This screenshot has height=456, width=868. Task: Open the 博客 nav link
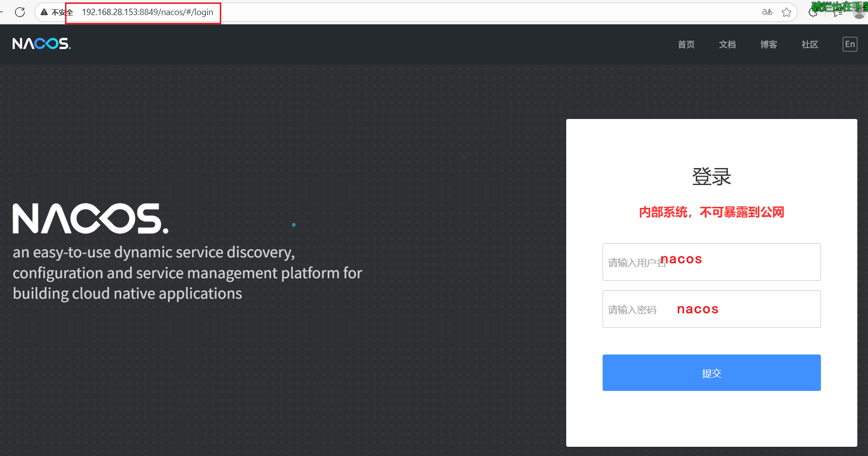pyautogui.click(x=769, y=45)
